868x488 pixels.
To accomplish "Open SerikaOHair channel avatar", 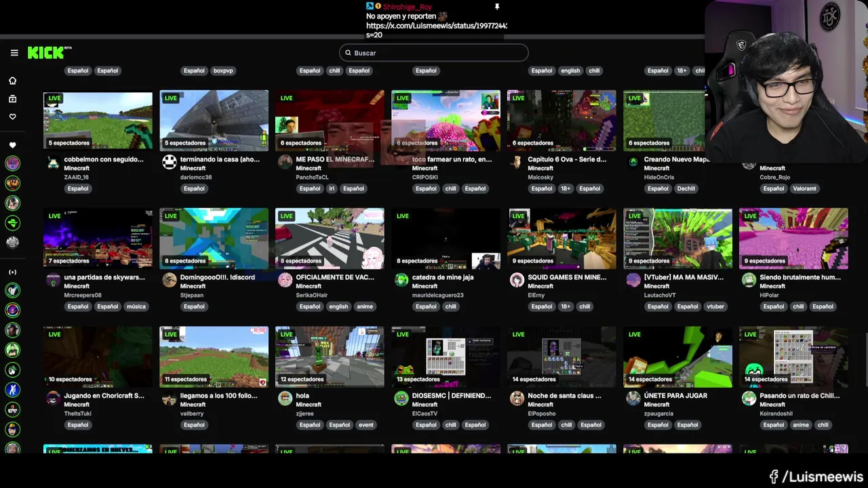I will coord(285,281).
